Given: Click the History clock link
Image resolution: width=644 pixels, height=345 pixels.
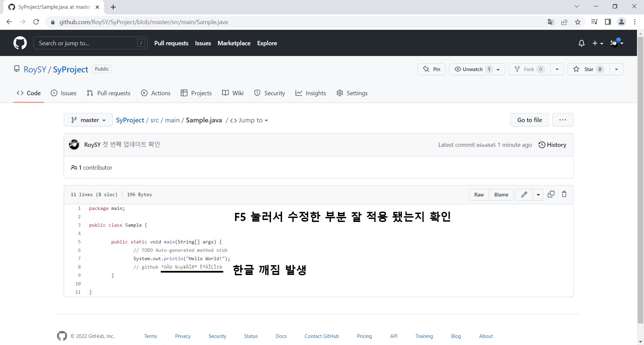Looking at the screenshot, I should [552, 145].
